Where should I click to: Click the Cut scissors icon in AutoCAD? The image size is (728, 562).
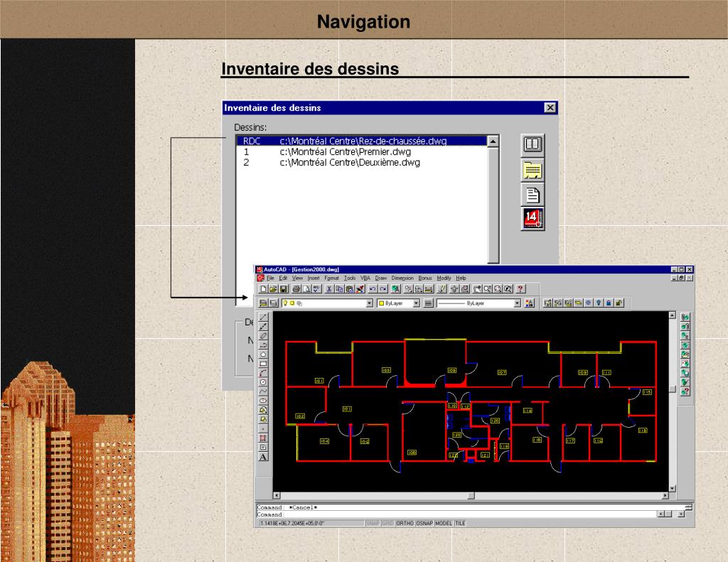[x=328, y=288]
